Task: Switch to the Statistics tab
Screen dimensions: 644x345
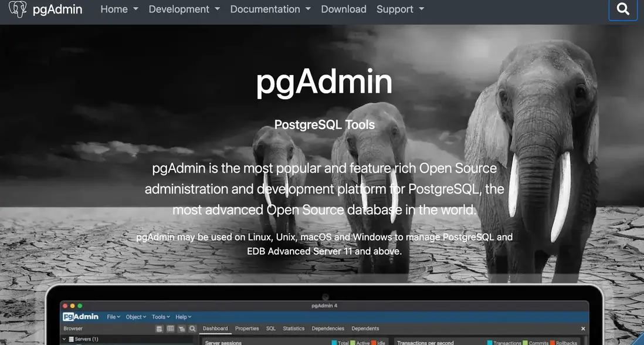Action: tap(294, 329)
